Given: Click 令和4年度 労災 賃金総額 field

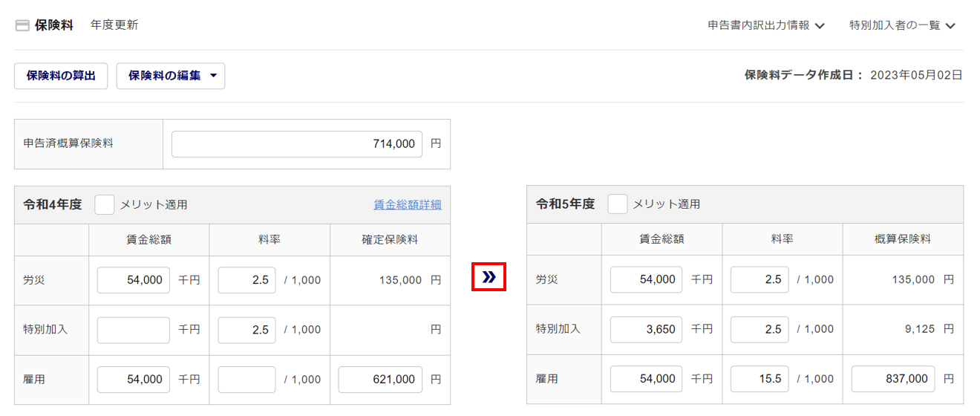Looking at the screenshot, I should point(134,280).
